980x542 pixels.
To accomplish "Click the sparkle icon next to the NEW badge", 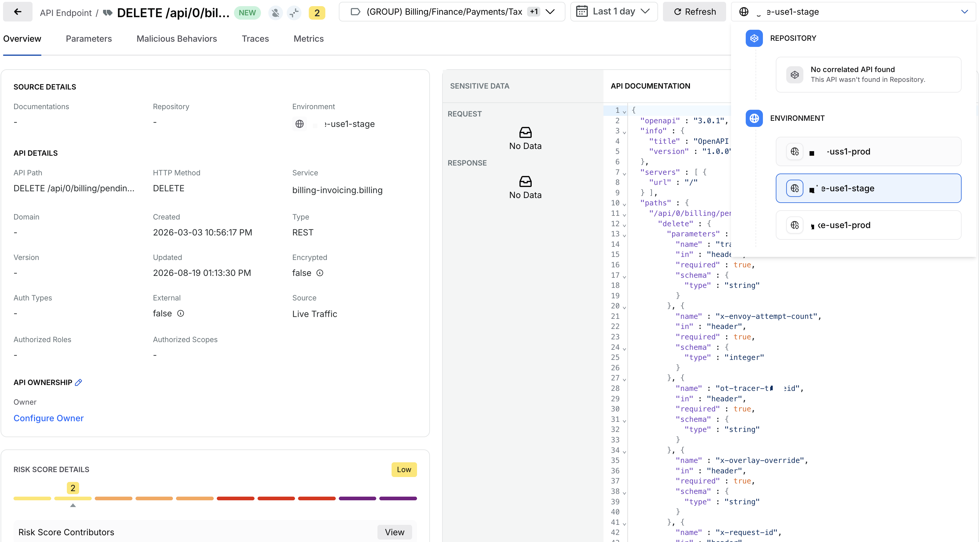I will tap(294, 13).
